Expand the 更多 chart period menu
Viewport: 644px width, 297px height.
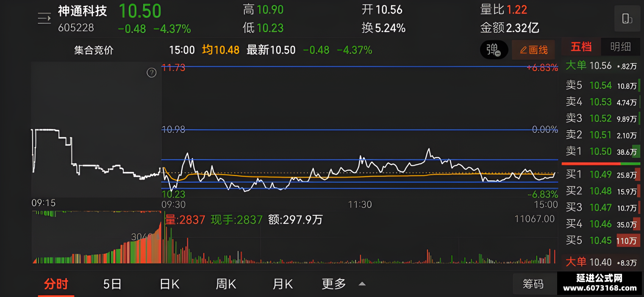[x=344, y=283]
